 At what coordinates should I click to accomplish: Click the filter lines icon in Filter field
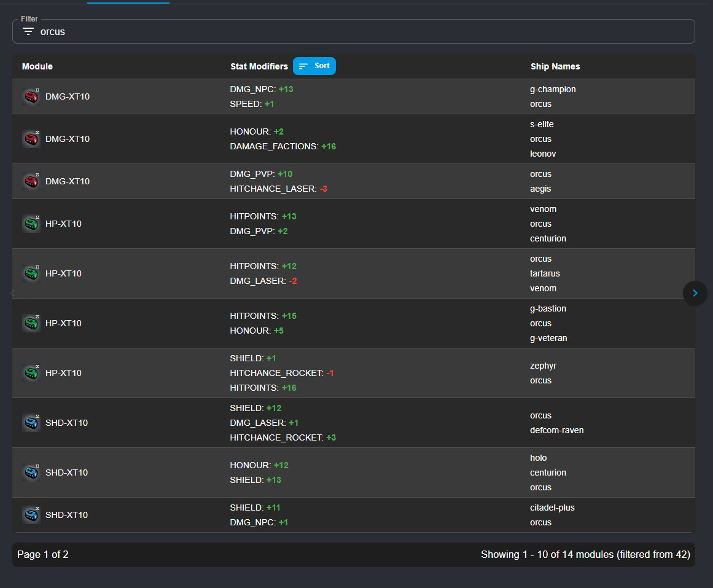click(x=28, y=31)
